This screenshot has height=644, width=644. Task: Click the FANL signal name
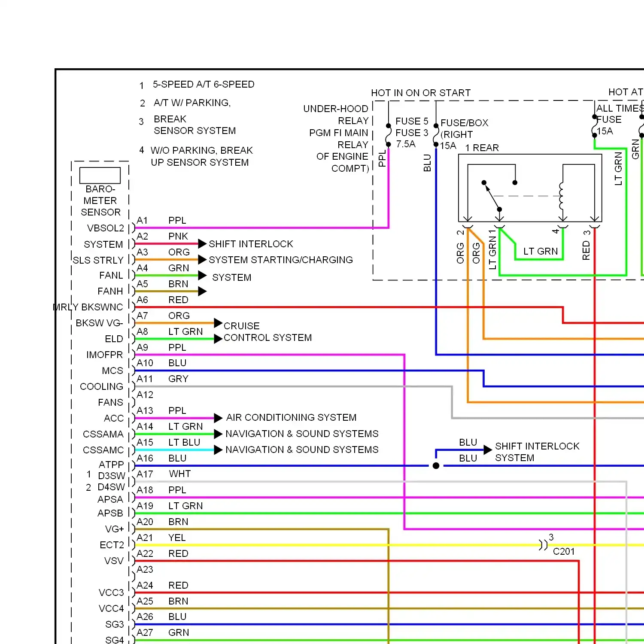coord(111,276)
